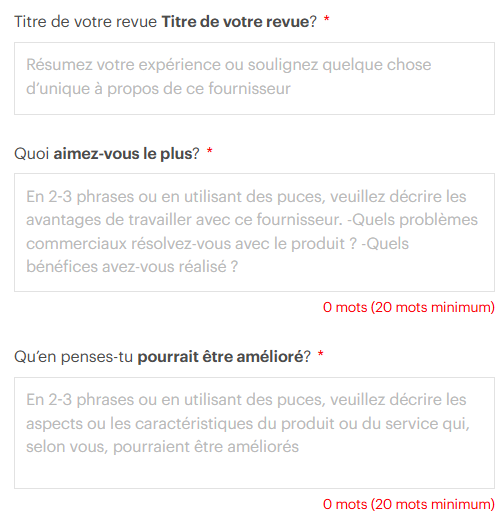Click into the 'aimez-vous le plus' text area
The width and height of the screenshot is (503, 532).
(254, 232)
